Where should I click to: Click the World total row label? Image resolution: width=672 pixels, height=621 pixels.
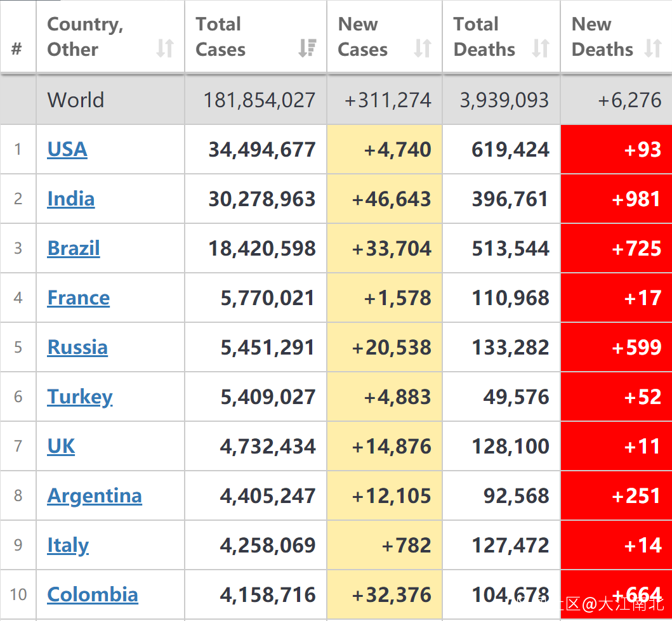pyautogui.click(x=76, y=100)
